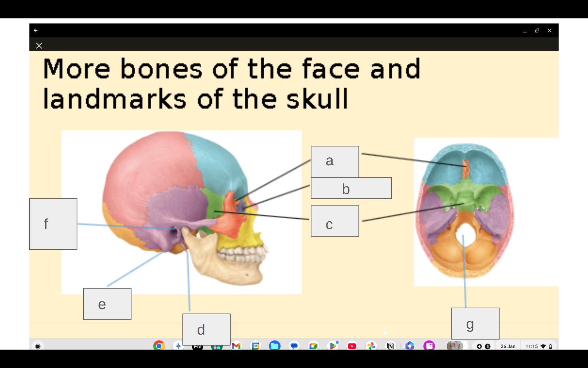Click the download arrow below the slide
Viewport: 588px width, 368px height.
[385, 331]
